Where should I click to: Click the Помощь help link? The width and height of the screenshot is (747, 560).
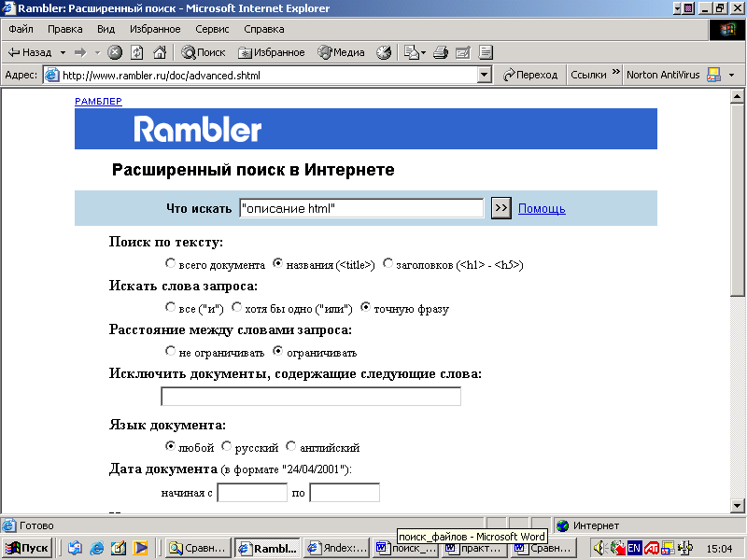(542, 208)
